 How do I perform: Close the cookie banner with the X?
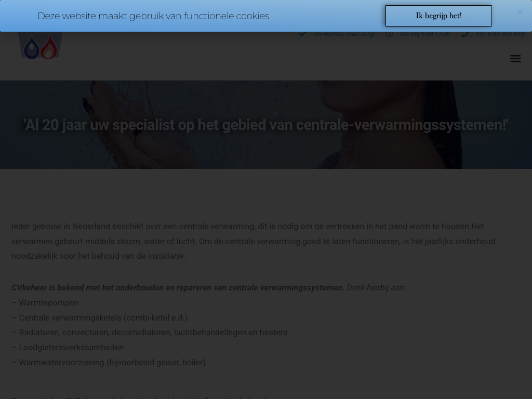520,12
